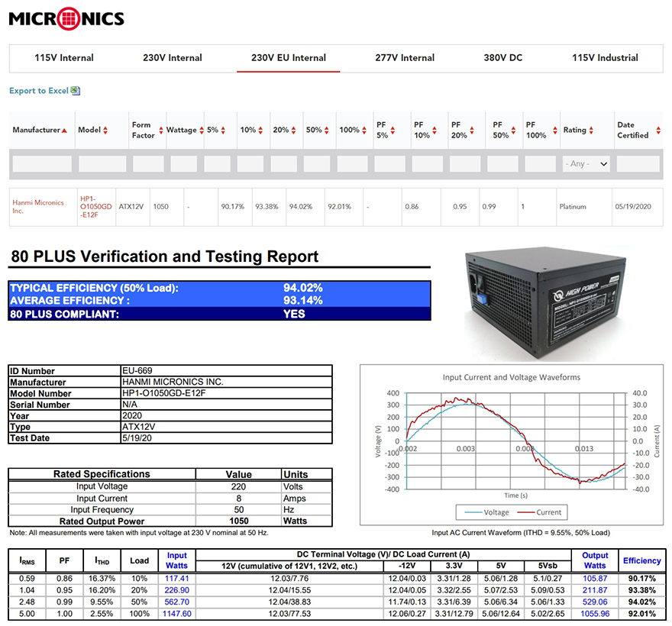The image size is (672, 626).
Task: Select the 230V EU Internal tab
Action: coord(289,58)
